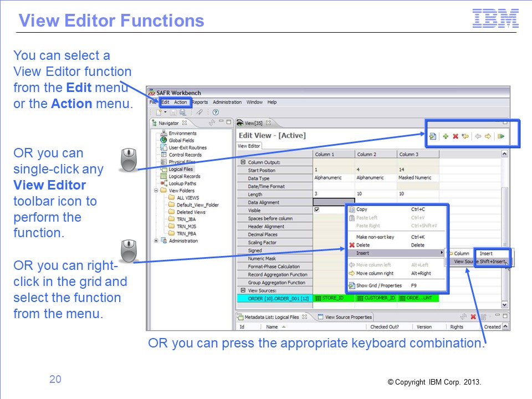532x399 pixels.
Task: Collapse the View Sources section
Action: pos(243,290)
